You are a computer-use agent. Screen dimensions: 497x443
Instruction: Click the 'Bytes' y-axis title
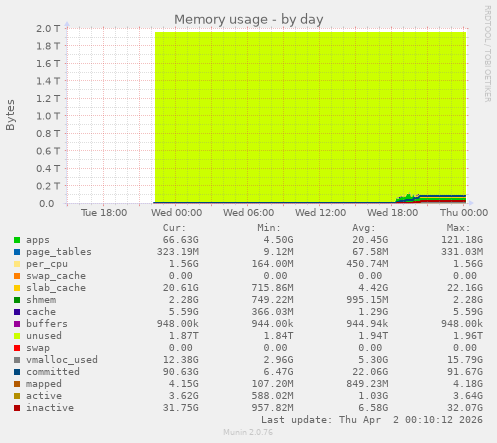coord(10,115)
